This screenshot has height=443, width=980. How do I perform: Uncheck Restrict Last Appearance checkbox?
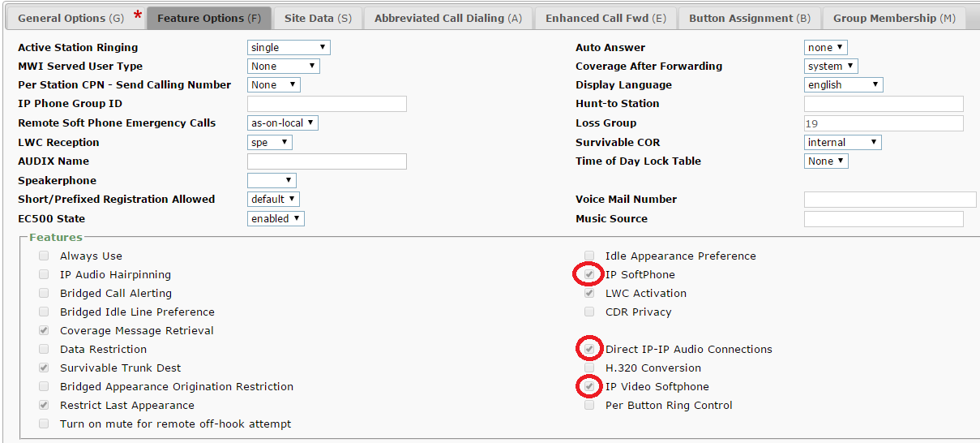click(x=44, y=405)
